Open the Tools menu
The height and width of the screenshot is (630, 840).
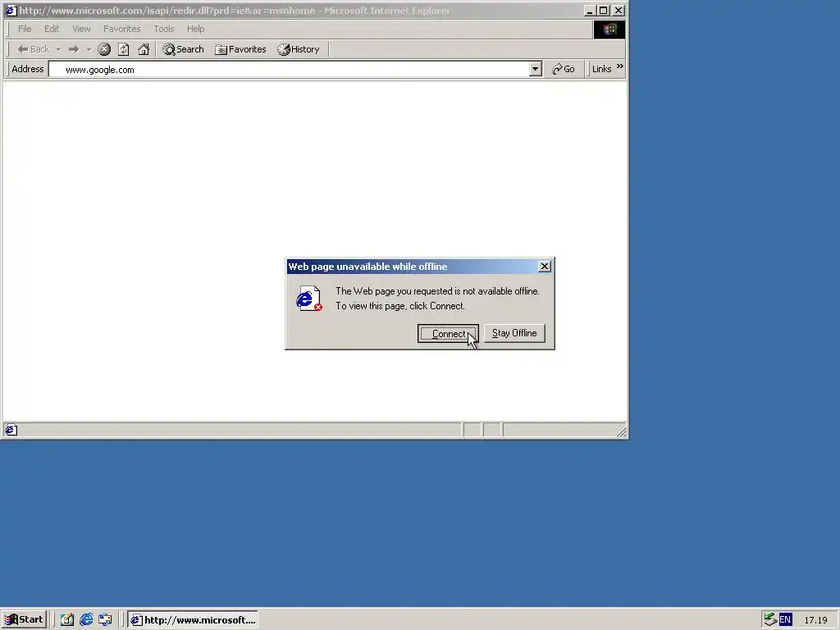[164, 29]
